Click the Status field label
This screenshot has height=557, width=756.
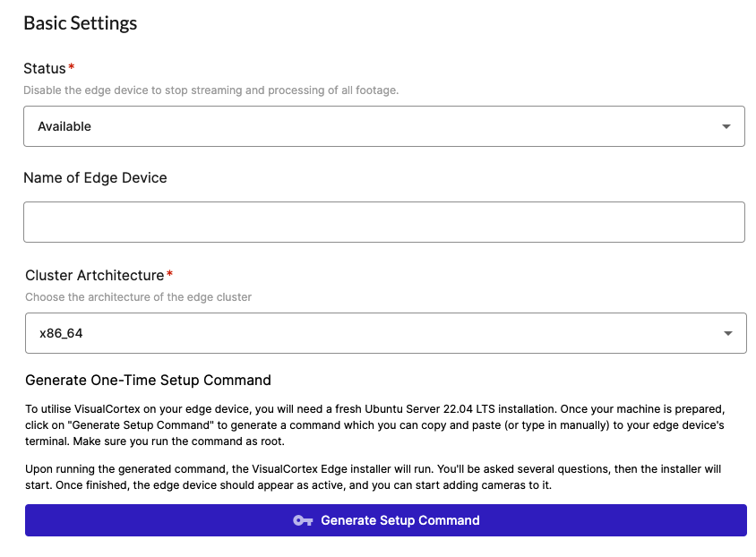pos(45,69)
